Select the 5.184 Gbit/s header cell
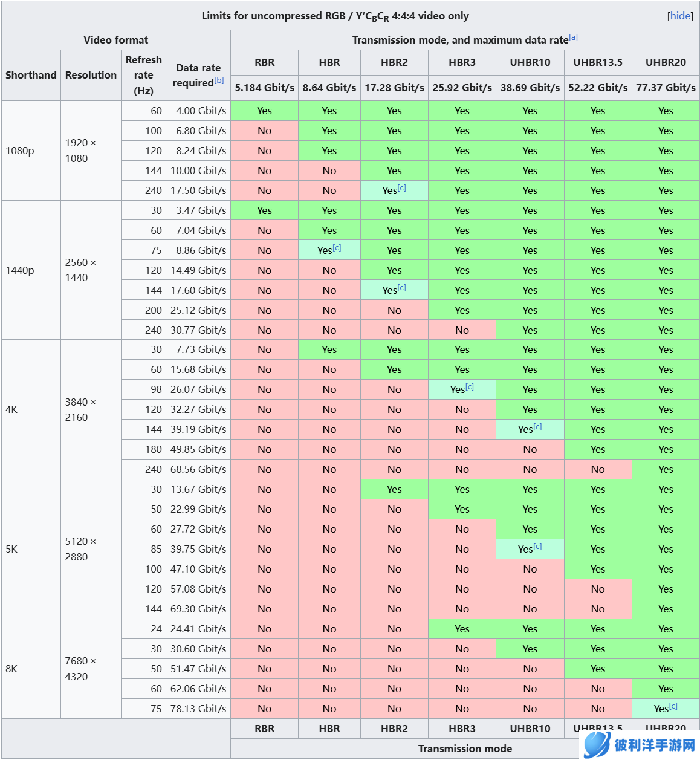700x760 pixels. coord(264,88)
